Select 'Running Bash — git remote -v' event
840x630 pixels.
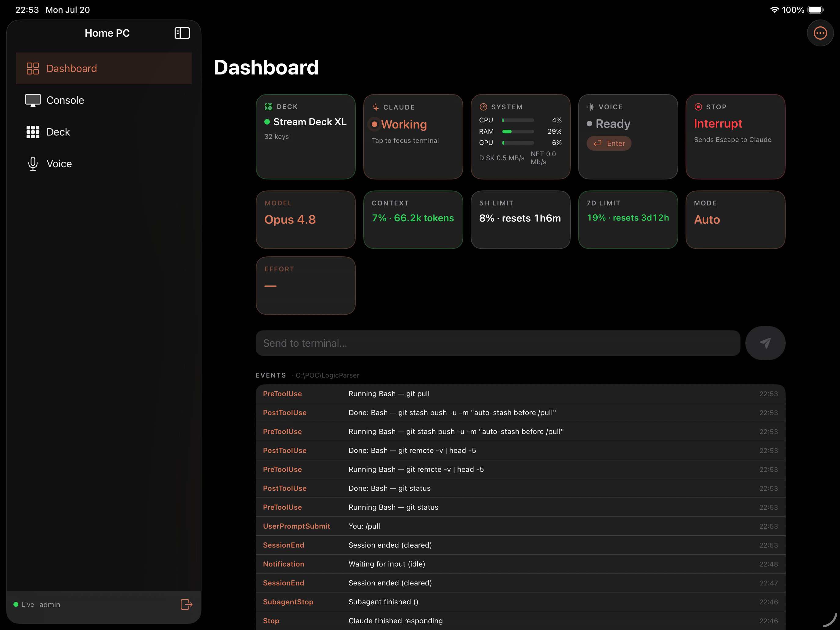(x=520, y=469)
